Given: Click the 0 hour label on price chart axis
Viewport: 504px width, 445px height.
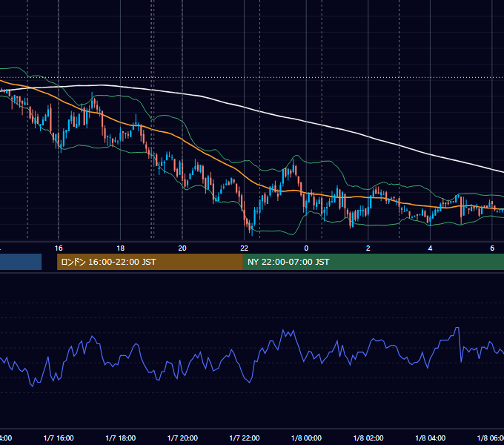Looking at the screenshot, I should (x=306, y=248).
